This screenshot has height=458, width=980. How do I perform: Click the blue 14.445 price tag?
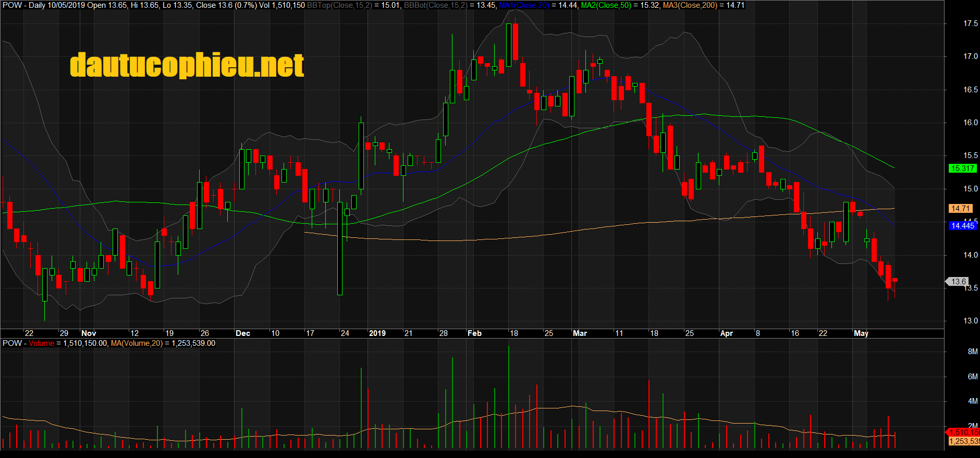click(962, 226)
